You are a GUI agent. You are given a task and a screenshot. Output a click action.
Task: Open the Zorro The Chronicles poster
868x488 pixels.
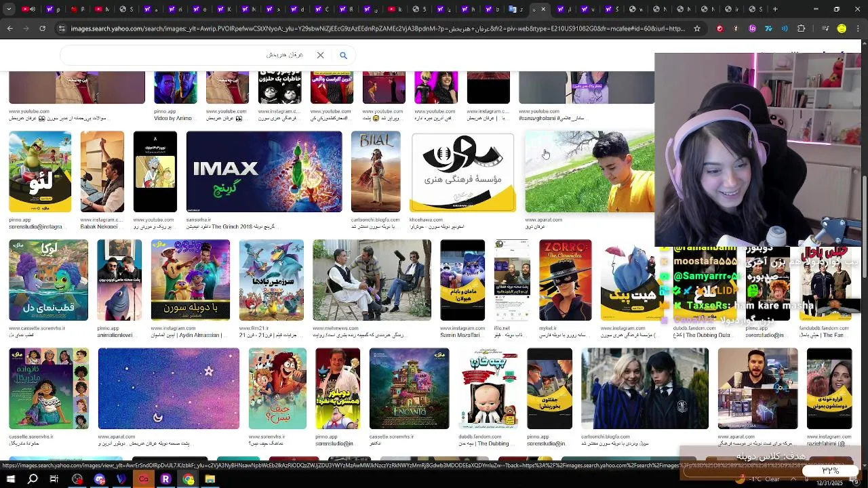click(565, 280)
